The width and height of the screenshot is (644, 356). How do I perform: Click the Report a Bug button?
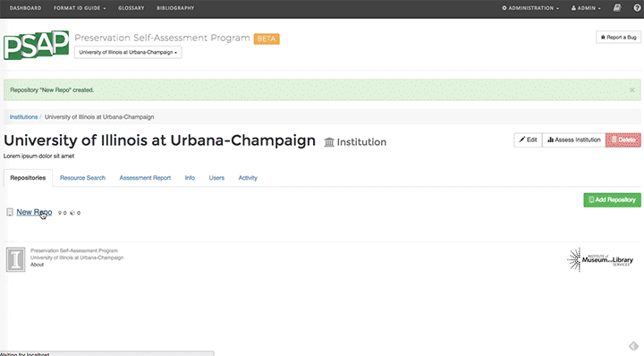[619, 37]
